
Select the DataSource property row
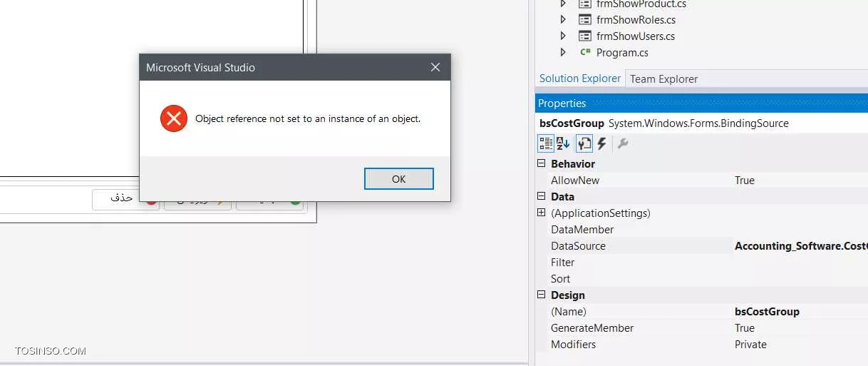coord(702,246)
